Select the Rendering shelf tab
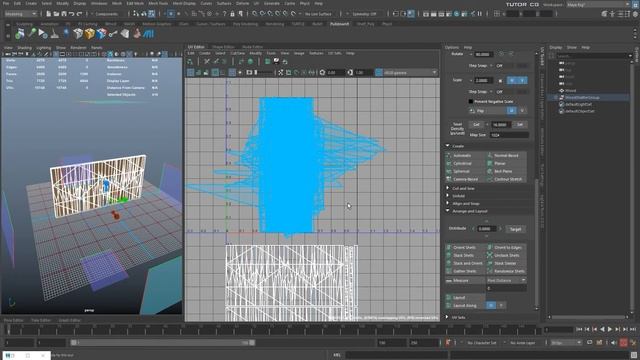640x360 pixels. 275,24
